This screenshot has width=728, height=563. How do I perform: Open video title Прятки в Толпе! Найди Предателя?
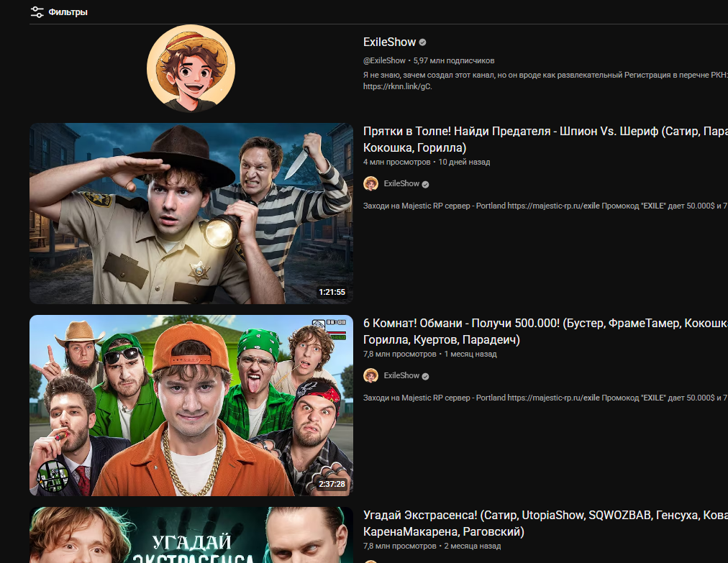(545, 139)
